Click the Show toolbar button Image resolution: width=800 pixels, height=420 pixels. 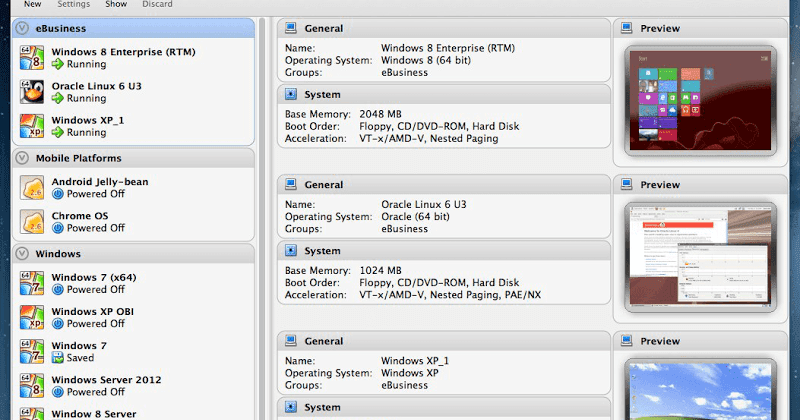coord(116,4)
